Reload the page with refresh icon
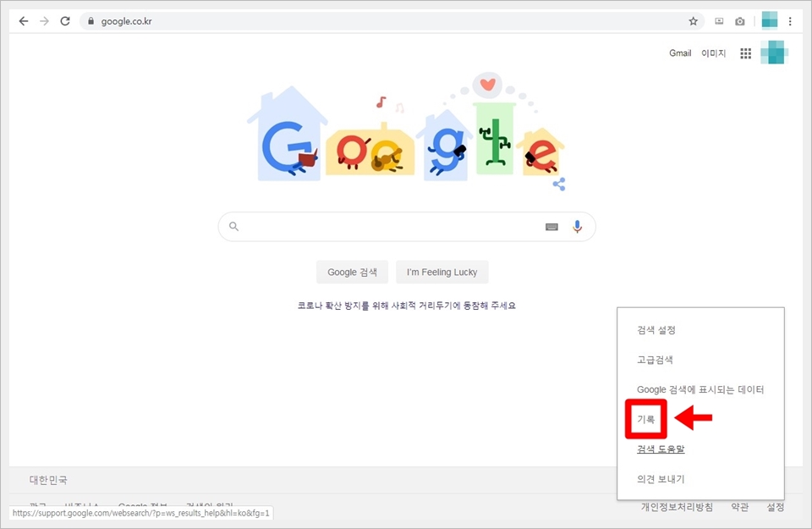812x529 pixels. [x=65, y=21]
